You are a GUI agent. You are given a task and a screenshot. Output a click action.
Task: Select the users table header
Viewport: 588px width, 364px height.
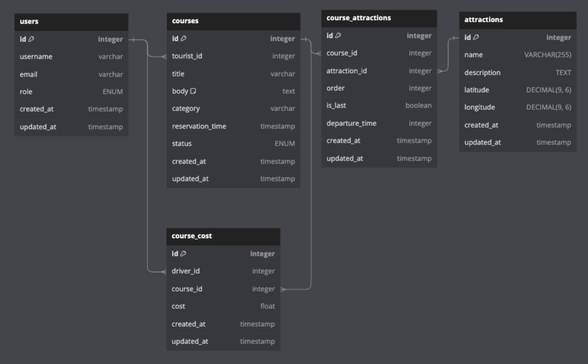click(x=71, y=22)
